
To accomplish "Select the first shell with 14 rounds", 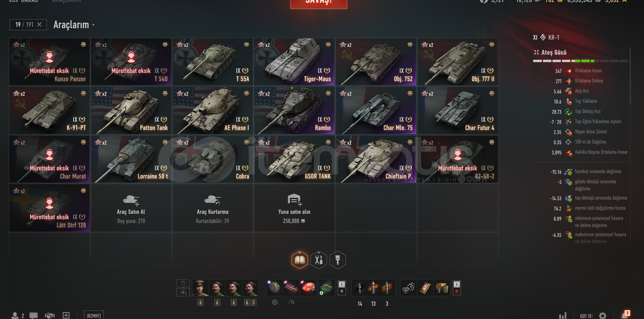I will tap(359, 288).
